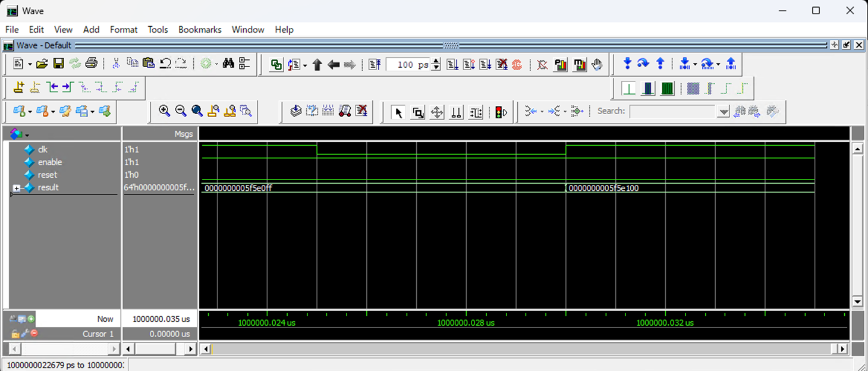868x371 pixels.
Task: Click the Find binoculars icon
Action: pos(228,64)
